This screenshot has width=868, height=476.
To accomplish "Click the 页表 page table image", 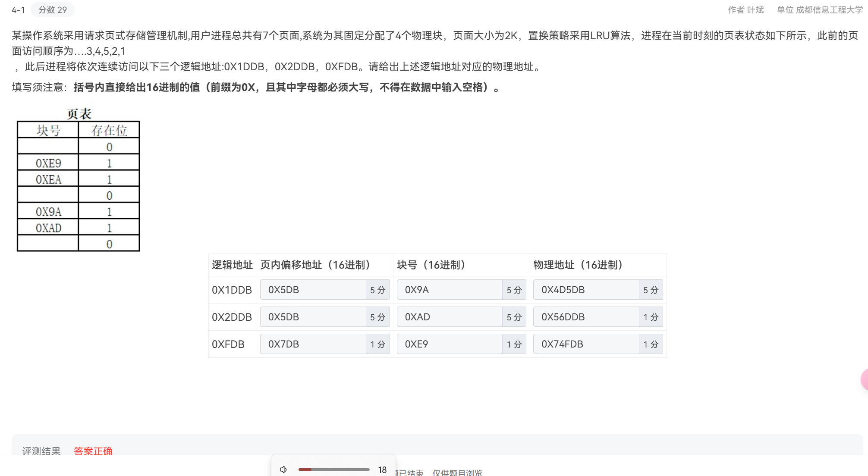I will [x=78, y=180].
